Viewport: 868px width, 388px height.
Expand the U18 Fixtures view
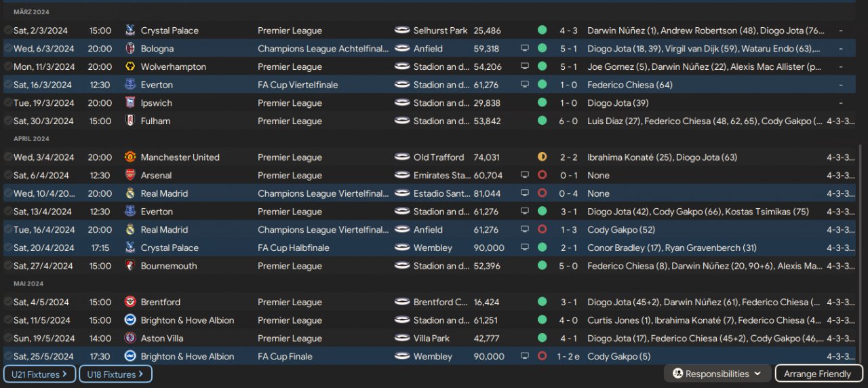[115, 374]
